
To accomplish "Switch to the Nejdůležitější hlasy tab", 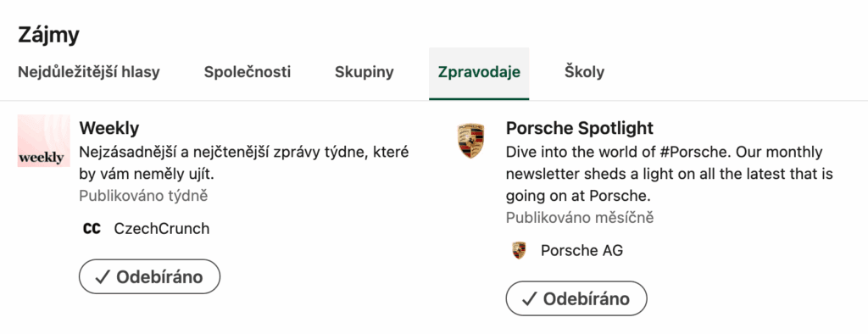I will click(89, 72).
